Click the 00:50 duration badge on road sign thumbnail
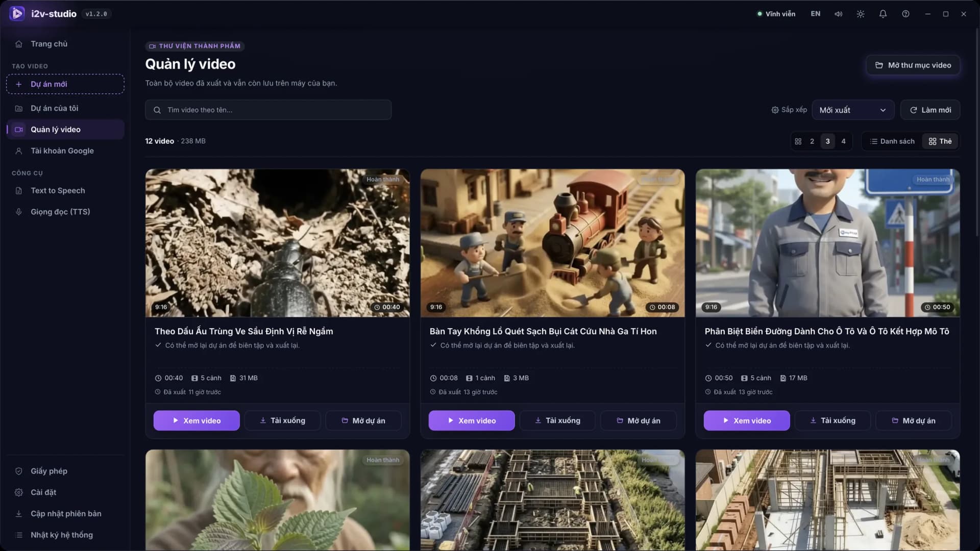 938,307
